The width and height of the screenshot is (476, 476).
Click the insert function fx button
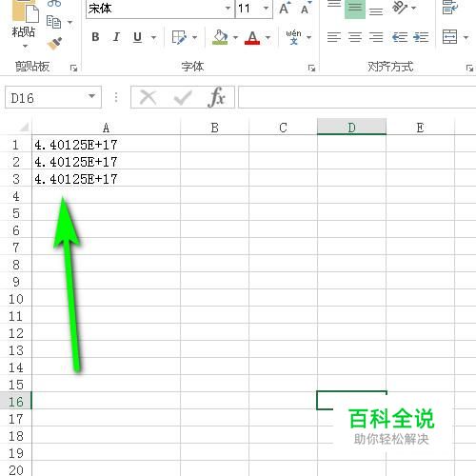tap(217, 97)
